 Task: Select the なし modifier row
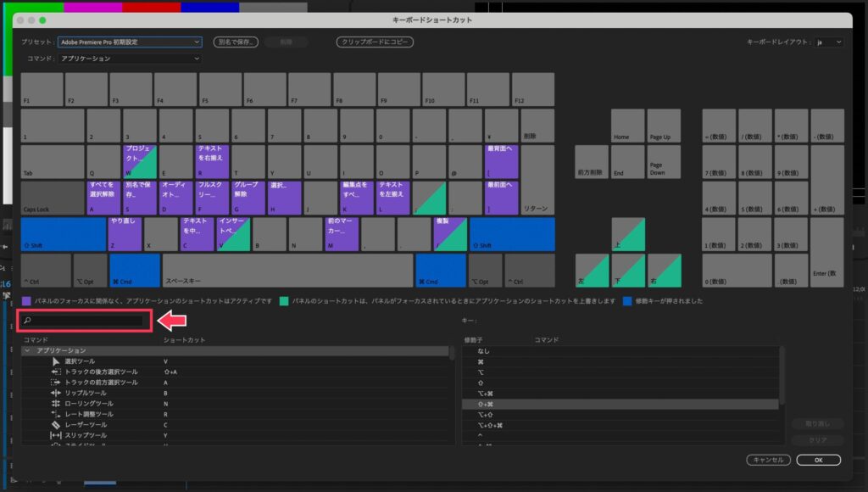[x=620, y=350]
